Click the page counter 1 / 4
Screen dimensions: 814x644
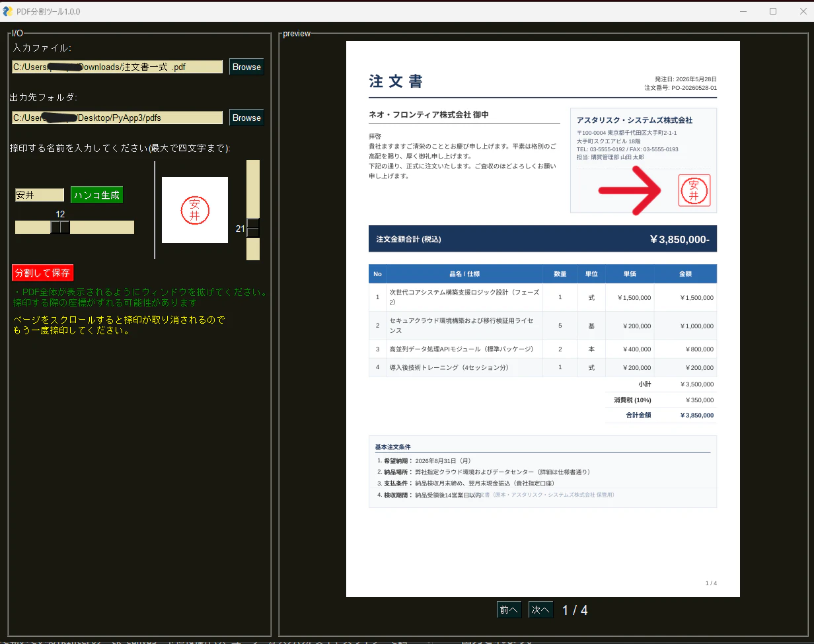point(575,610)
